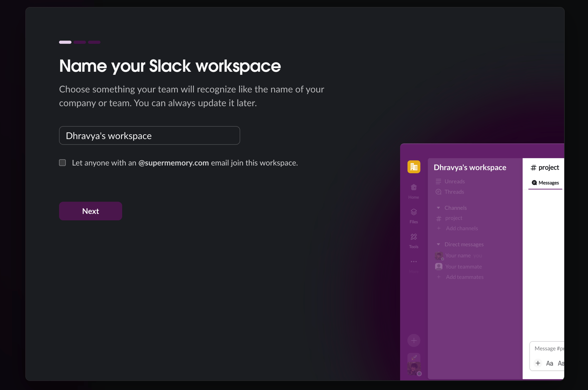Click the round plus button in sidebar
Viewport: 588px width, 390px height.
point(414,341)
